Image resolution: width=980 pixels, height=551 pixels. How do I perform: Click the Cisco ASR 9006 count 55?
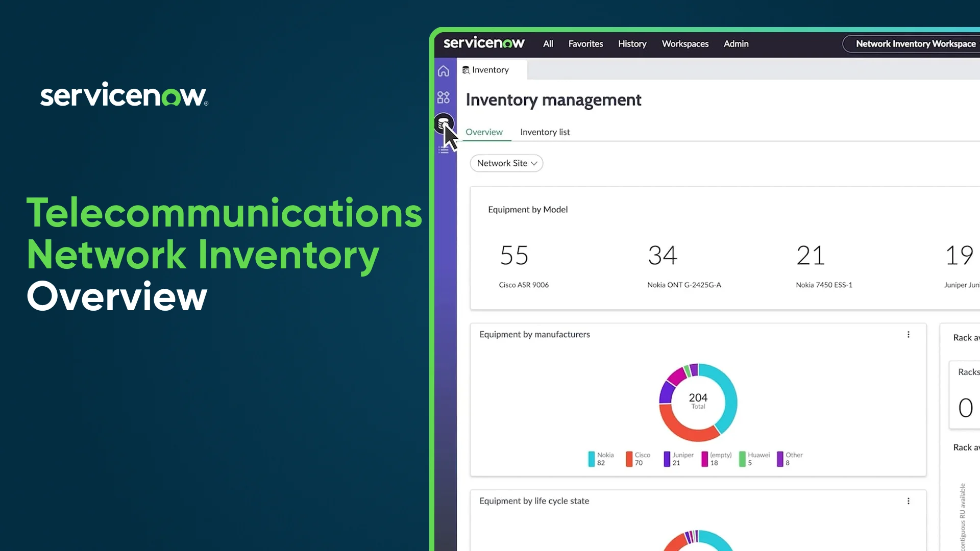pos(514,255)
